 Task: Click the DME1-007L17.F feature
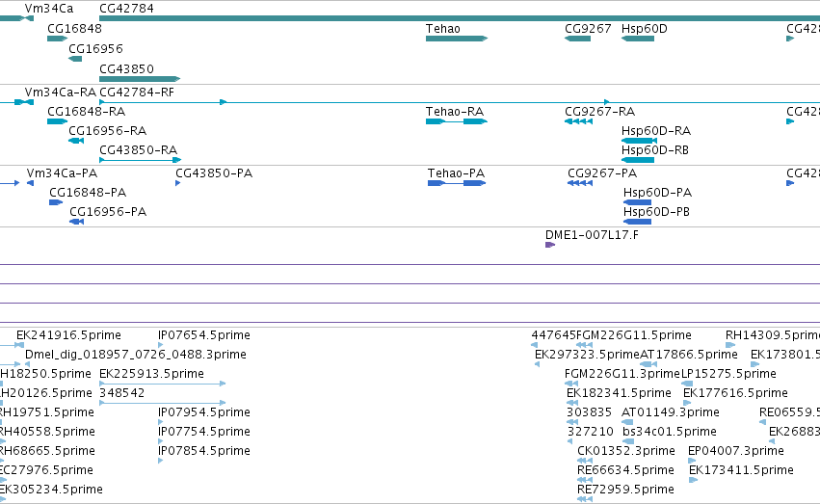coord(550,245)
